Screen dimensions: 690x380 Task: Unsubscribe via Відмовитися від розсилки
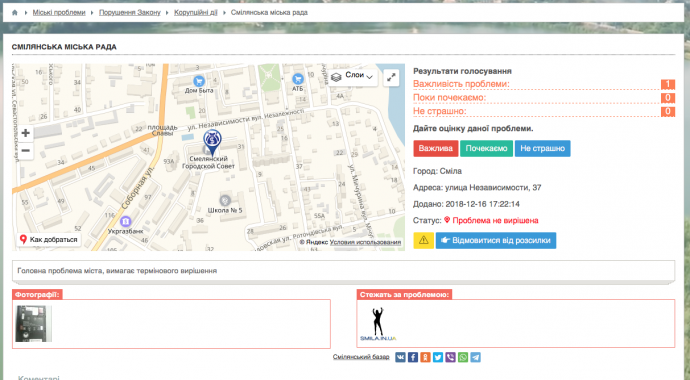(x=496, y=240)
